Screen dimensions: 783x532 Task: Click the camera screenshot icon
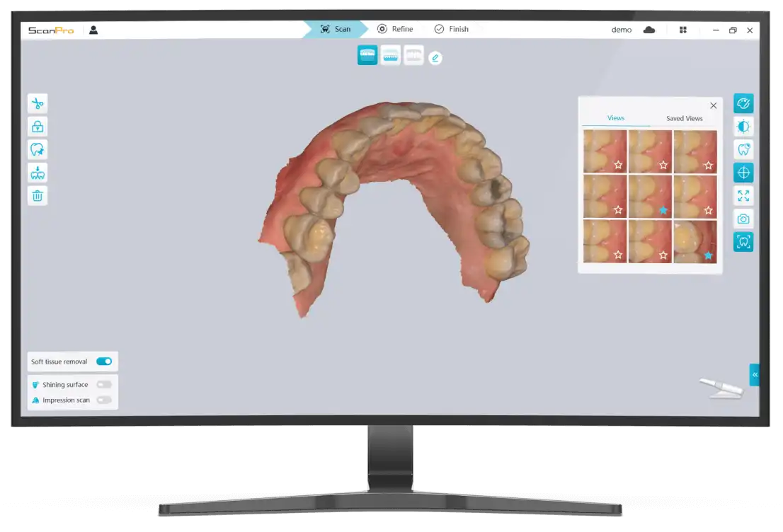(743, 219)
